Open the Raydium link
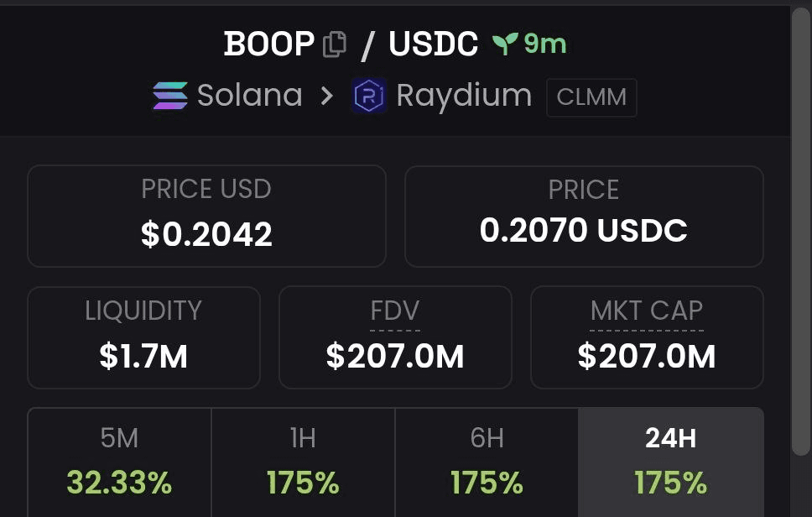Image resolution: width=812 pixels, height=517 pixels. click(465, 96)
